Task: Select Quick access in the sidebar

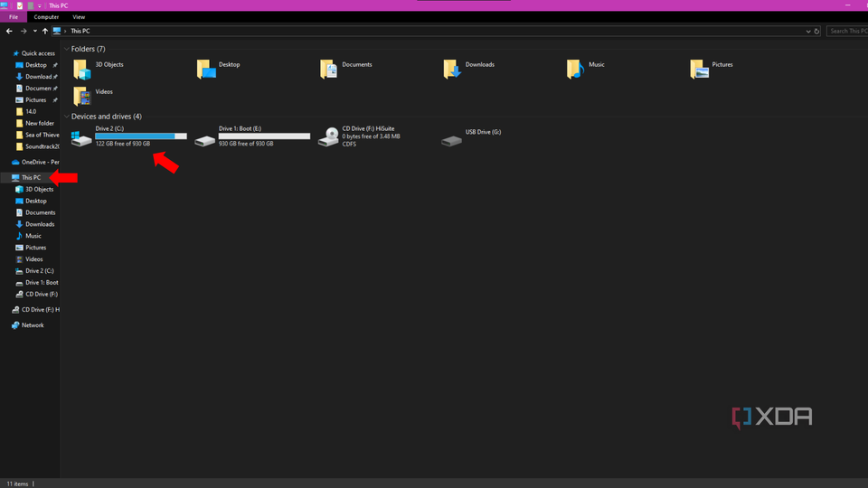Action: coord(38,53)
